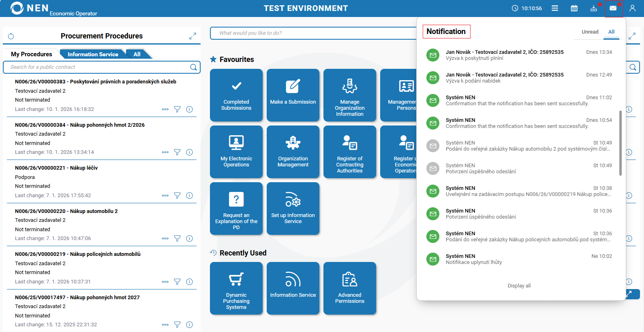Switch to the Information Service tab
Screen dimensions: 644x332
point(93,54)
